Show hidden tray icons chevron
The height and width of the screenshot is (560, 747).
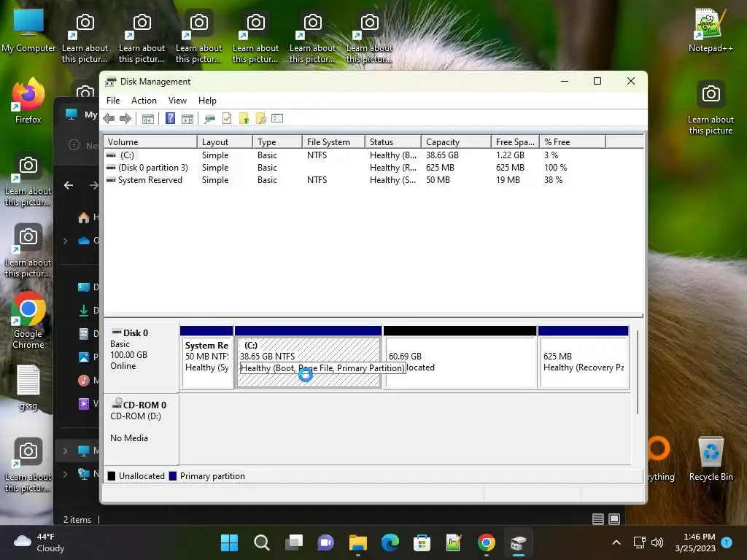tap(616, 542)
